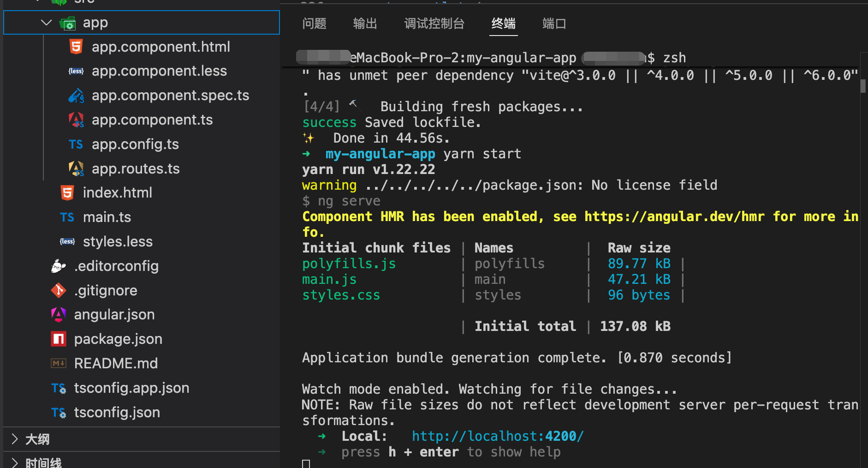Click the Angular icon of app.component.ts
The image size is (868, 468).
76,120
